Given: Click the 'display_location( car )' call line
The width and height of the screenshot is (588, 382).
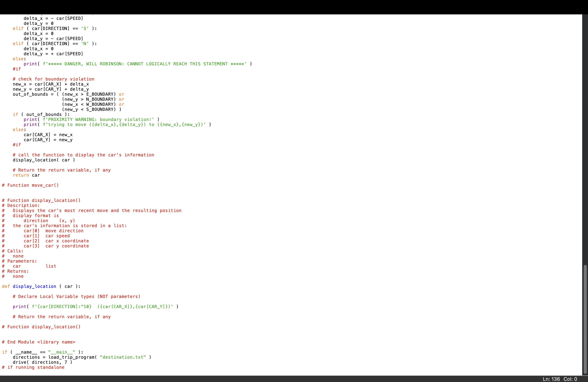Looking at the screenshot, I should tap(44, 160).
